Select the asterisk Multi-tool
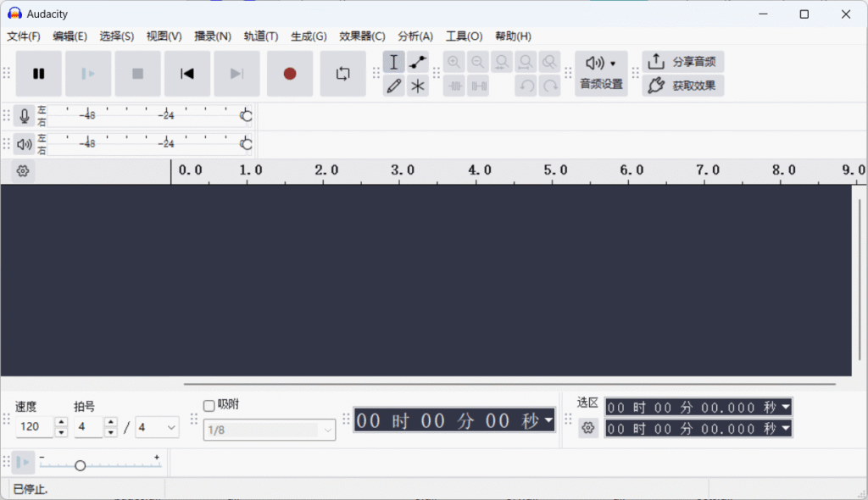This screenshot has width=868, height=500. (417, 86)
